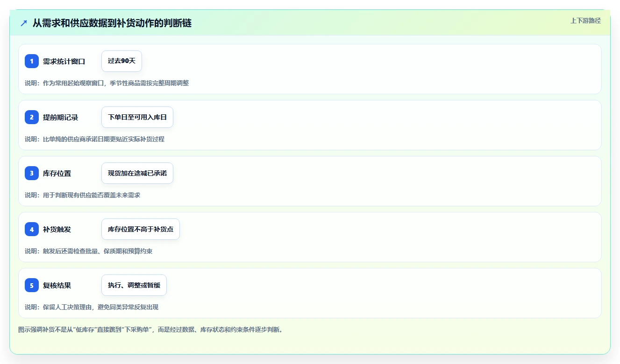Click the footer caption starting with 图示强调补货
The height and width of the screenshot is (364, 620).
[x=150, y=329]
